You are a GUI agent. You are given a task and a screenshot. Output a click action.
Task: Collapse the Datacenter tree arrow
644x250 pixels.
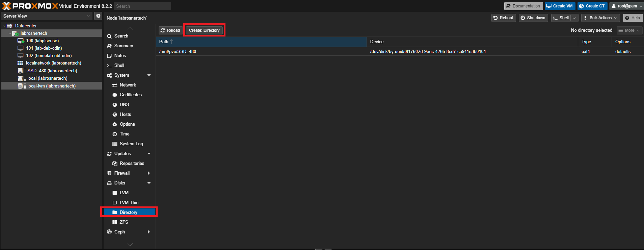tap(4, 26)
